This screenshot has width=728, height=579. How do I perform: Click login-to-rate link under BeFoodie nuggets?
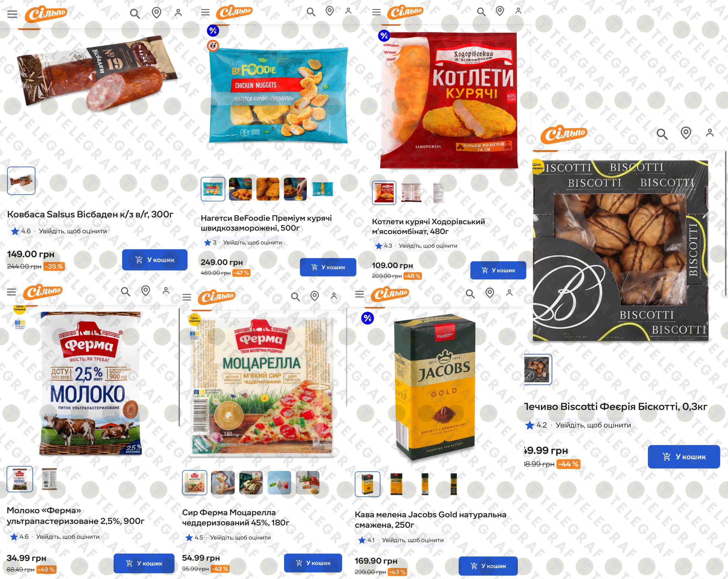(x=252, y=242)
